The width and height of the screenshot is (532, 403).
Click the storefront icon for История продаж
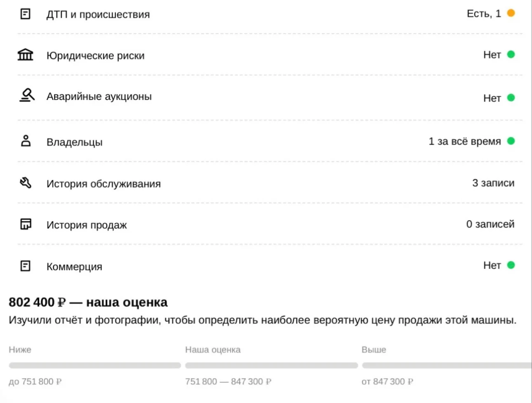coord(26,224)
